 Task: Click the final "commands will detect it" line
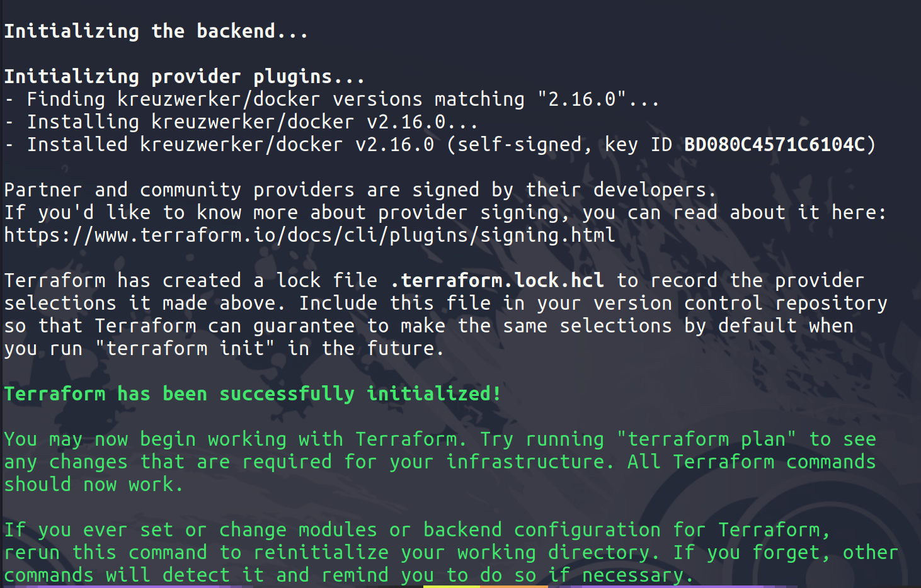click(348, 575)
